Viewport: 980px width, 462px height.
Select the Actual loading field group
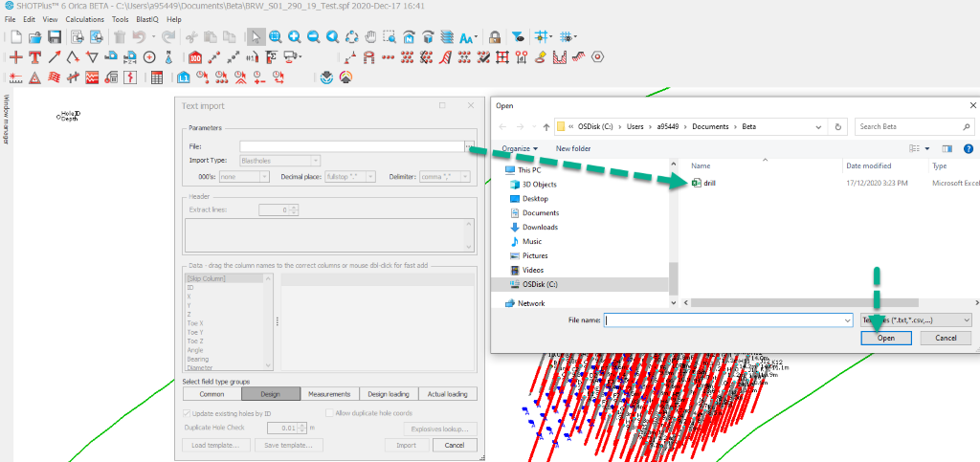coord(448,394)
